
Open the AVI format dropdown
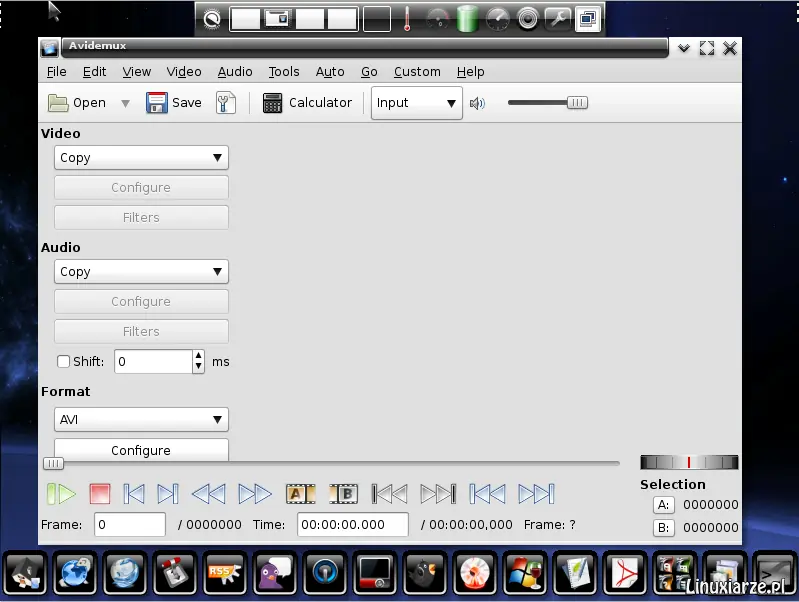pos(141,420)
